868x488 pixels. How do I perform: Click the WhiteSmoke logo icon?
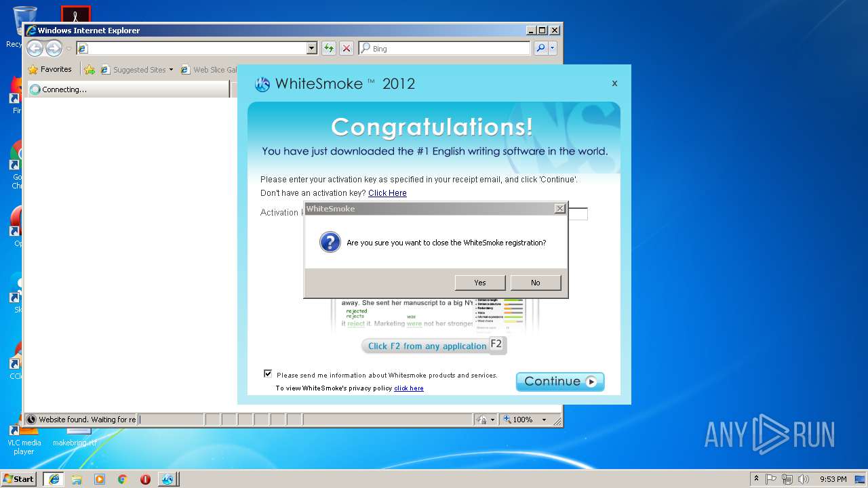coord(262,85)
